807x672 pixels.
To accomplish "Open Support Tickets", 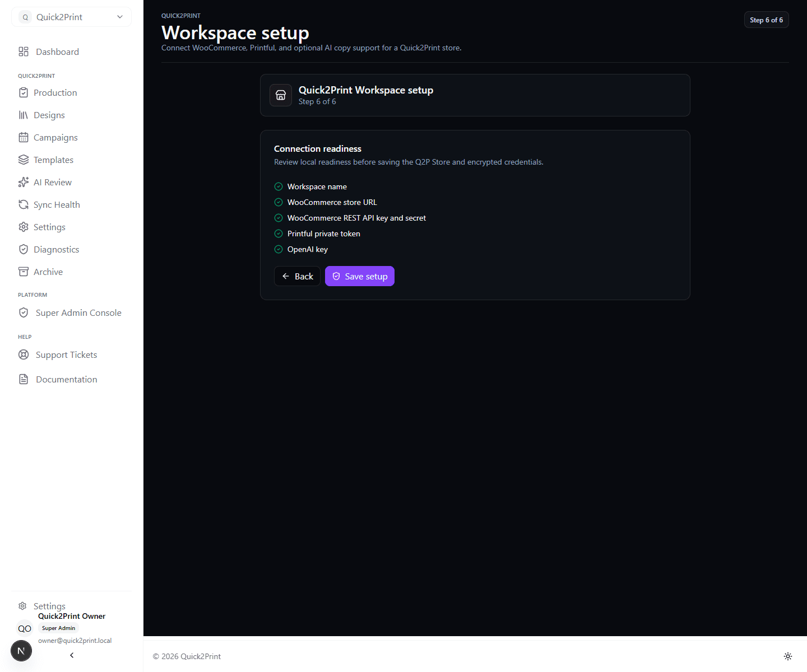I will pos(71,354).
